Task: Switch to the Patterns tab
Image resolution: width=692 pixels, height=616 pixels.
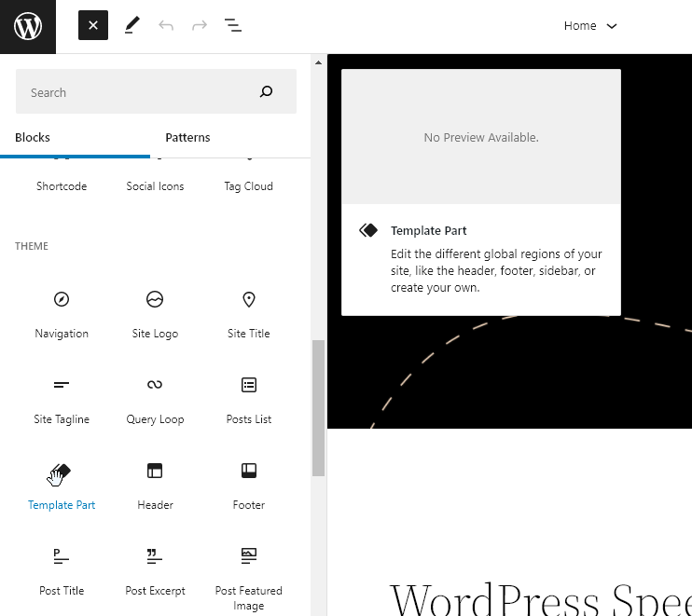Action: pos(187,138)
